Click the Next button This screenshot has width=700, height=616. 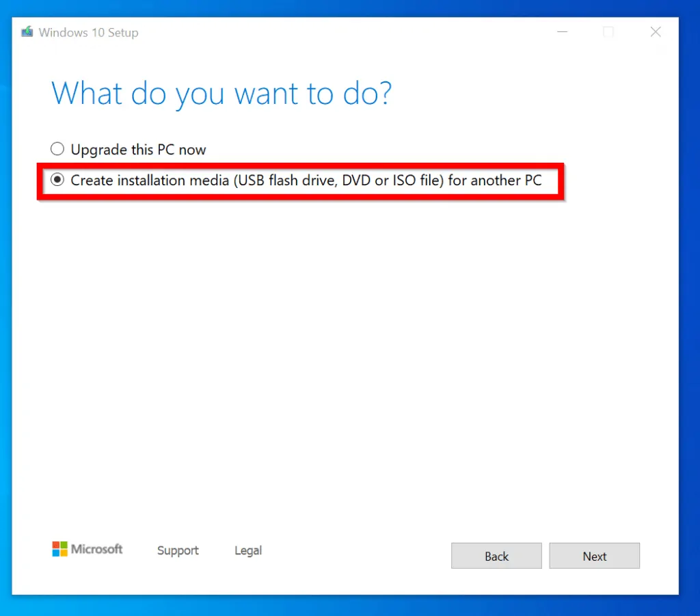point(594,556)
